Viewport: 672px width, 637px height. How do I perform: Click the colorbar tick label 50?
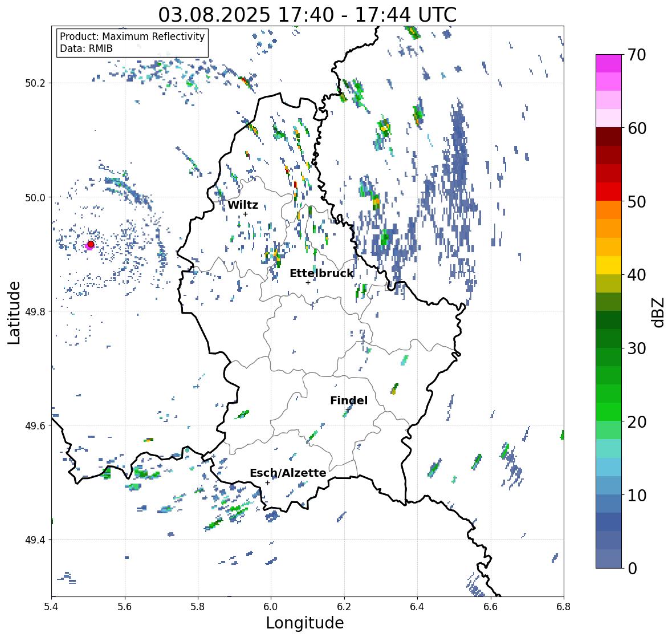(x=637, y=201)
